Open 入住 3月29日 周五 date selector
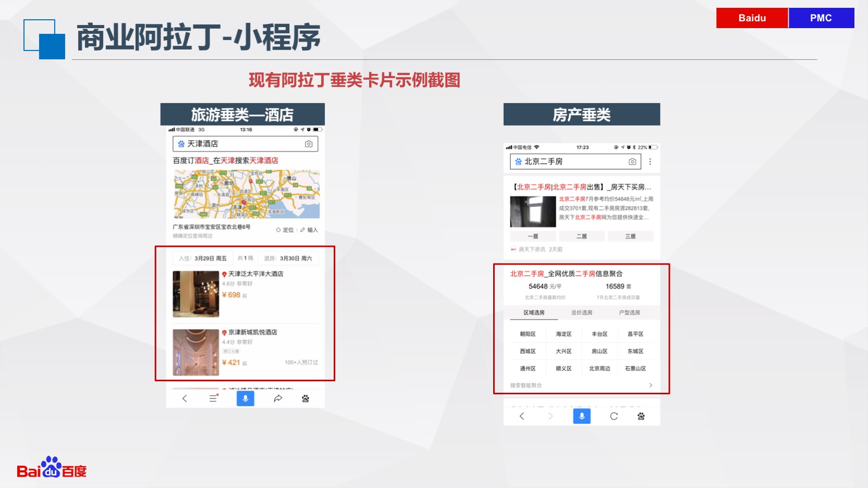868x488 pixels. 203,258
